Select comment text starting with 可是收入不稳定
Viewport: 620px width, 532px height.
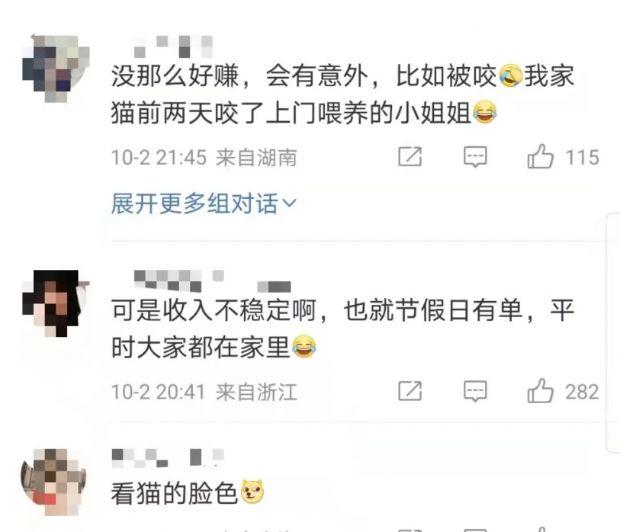tap(342, 328)
